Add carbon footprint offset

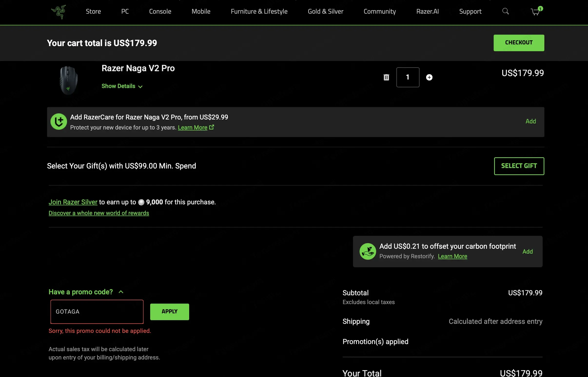click(x=527, y=252)
